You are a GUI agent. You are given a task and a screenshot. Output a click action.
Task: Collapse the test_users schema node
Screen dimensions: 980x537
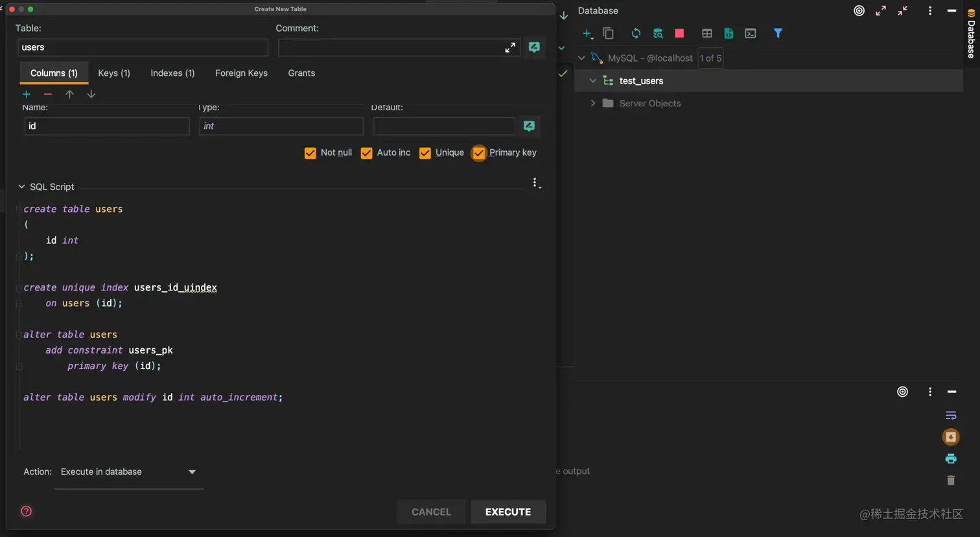tap(592, 81)
